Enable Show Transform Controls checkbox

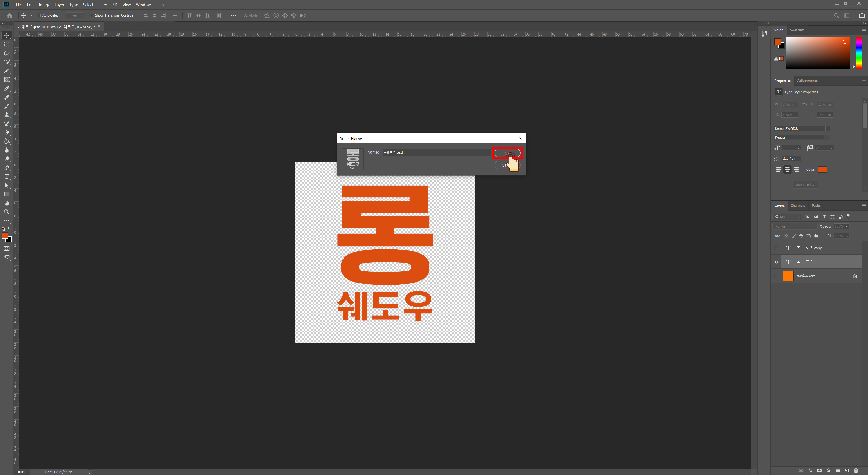tap(92, 16)
